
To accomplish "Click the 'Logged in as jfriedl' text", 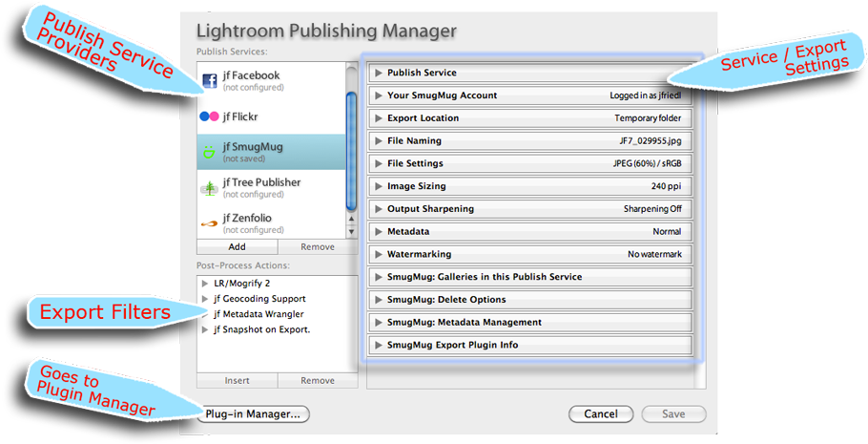I will click(x=646, y=95).
